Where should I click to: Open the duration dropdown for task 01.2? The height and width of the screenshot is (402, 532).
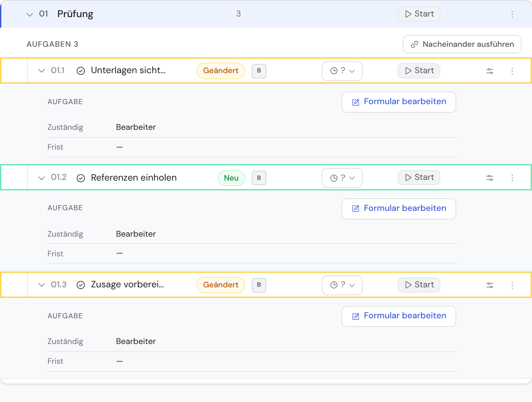point(342,178)
